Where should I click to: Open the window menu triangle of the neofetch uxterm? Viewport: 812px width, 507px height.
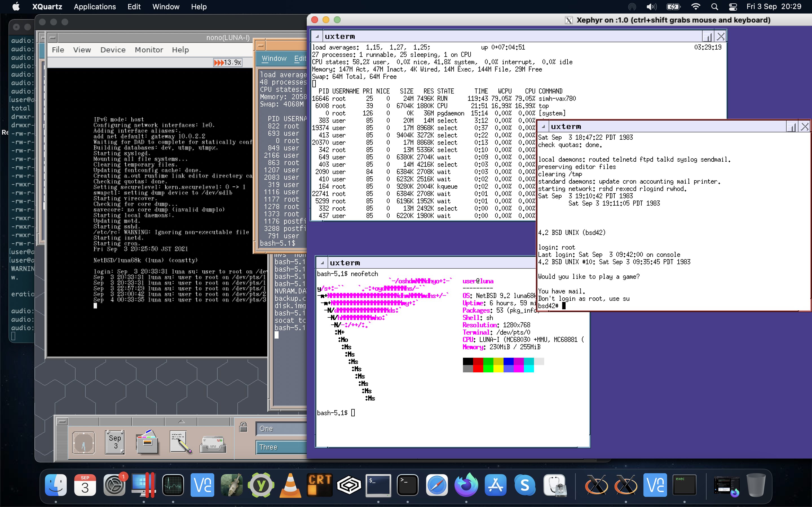click(322, 262)
